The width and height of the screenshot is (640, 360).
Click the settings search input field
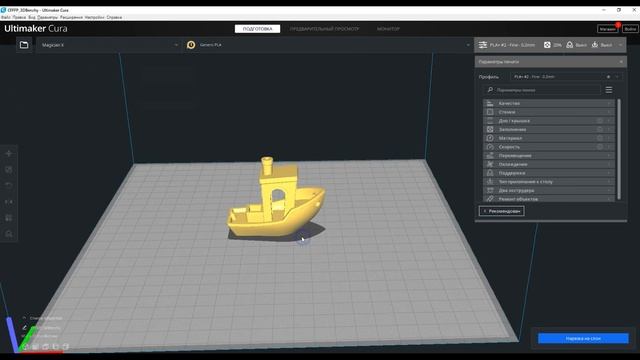tap(542, 90)
